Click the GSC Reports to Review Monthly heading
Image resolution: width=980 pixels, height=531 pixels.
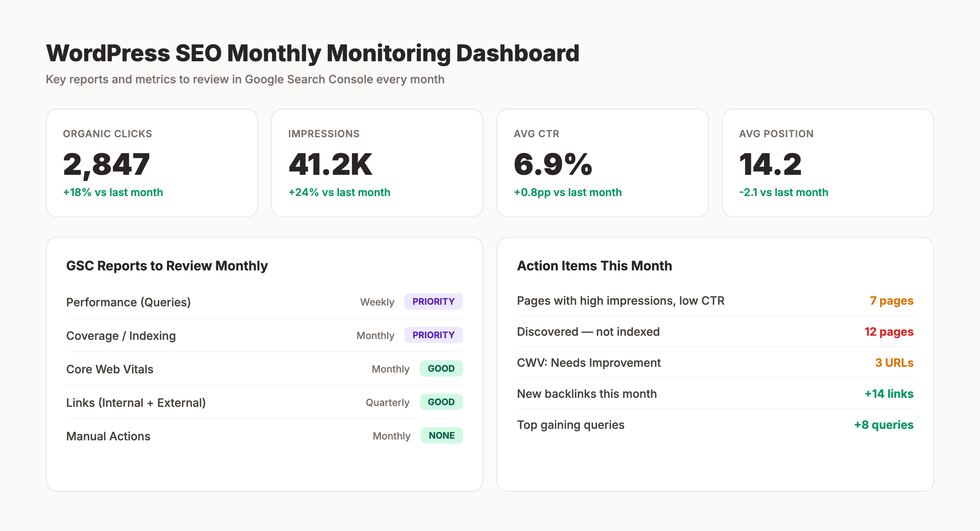coord(167,265)
